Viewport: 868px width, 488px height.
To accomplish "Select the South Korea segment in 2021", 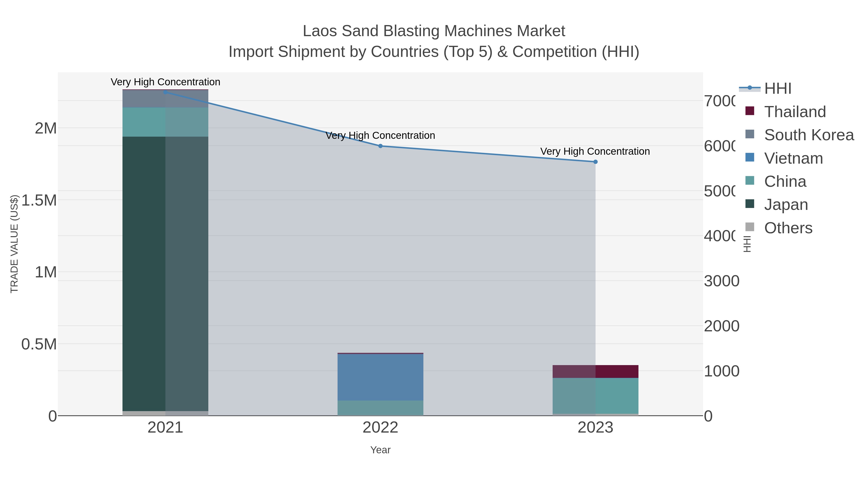I will [165, 99].
